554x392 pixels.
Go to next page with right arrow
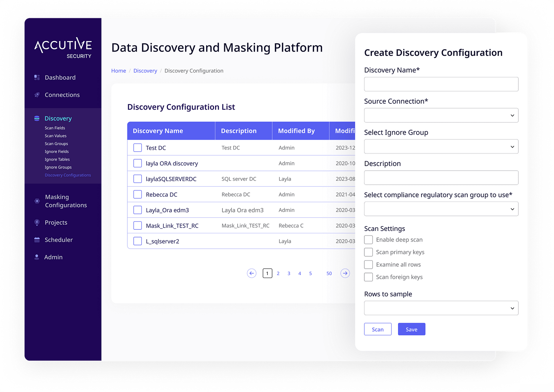tap(345, 273)
